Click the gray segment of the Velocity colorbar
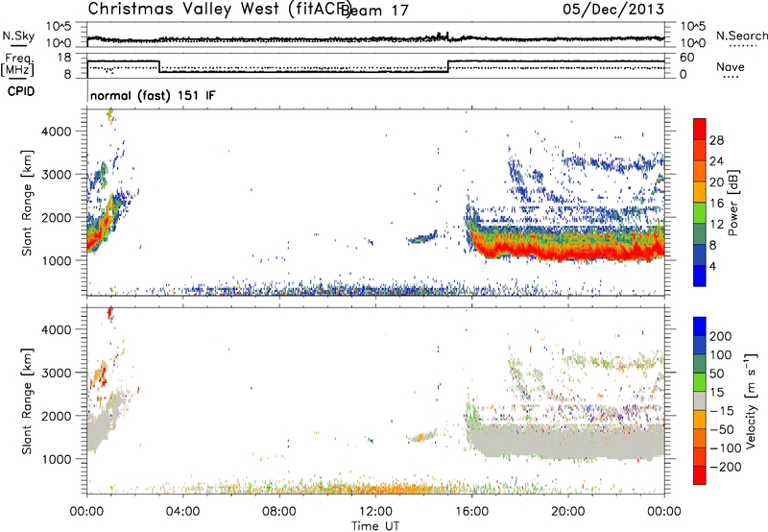This screenshot has width=768, height=532. point(700,400)
